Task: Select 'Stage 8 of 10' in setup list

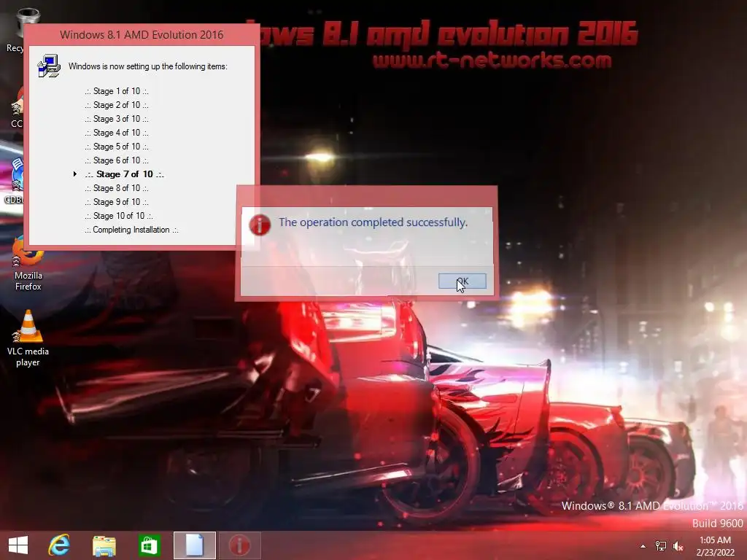Action: (x=117, y=188)
